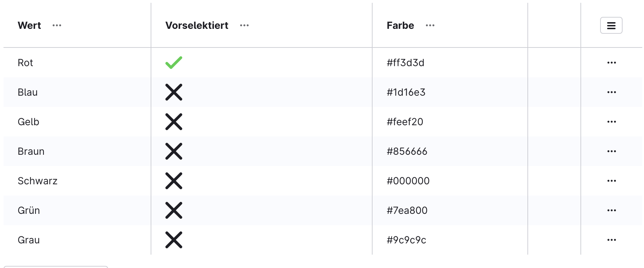Click the Rot value cell
This screenshot has width=644, height=268.
click(25, 63)
